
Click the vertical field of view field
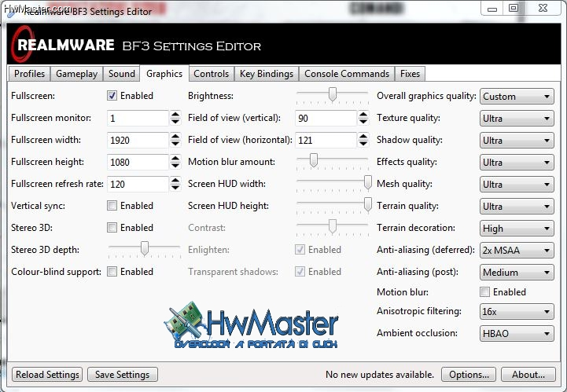click(326, 118)
